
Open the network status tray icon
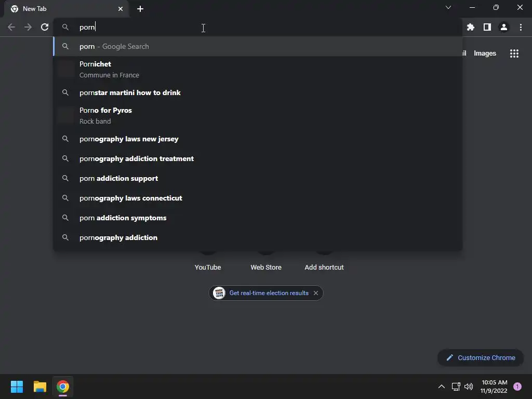(456, 387)
